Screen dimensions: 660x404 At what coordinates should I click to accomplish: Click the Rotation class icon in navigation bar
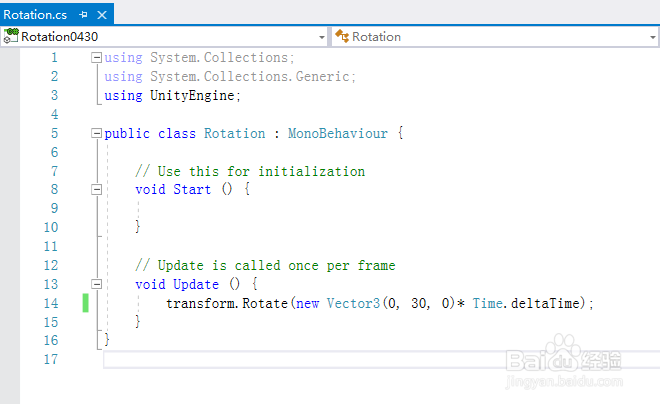click(x=342, y=36)
